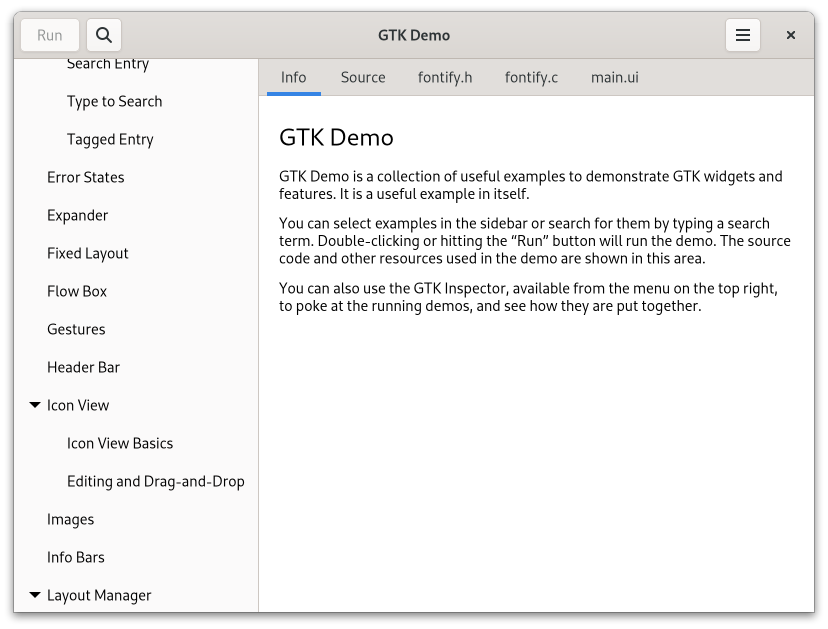Open the main.ui tab
Viewport: 828px width, 629px height.
tap(615, 78)
